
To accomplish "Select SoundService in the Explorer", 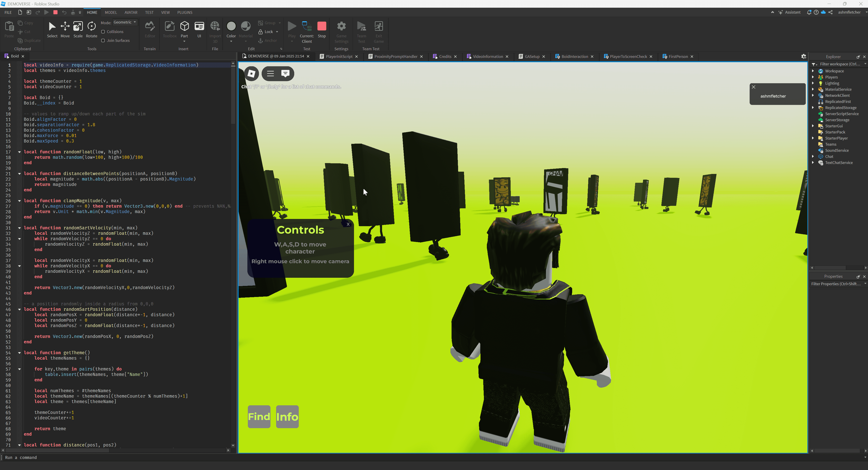I will pos(837,150).
